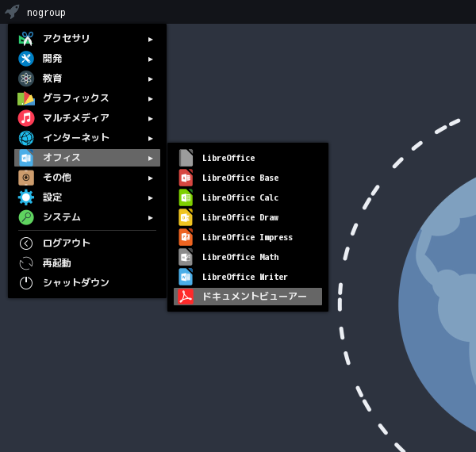Click the green magnifier icon next to システム

pos(26,217)
